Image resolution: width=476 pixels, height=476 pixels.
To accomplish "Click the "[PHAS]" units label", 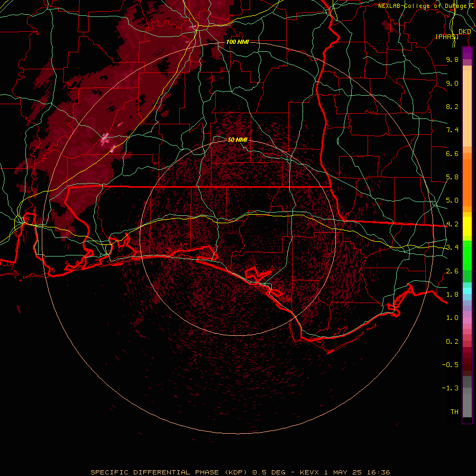I will 447,36.
